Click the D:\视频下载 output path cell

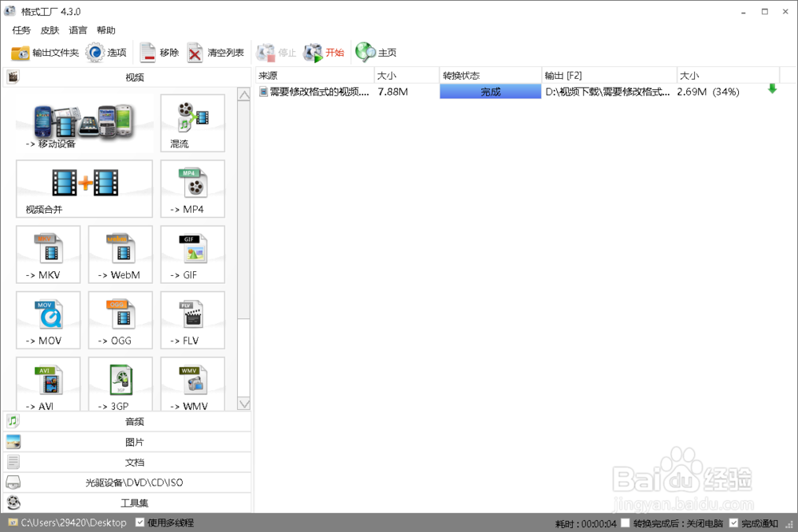[x=607, y=92]
